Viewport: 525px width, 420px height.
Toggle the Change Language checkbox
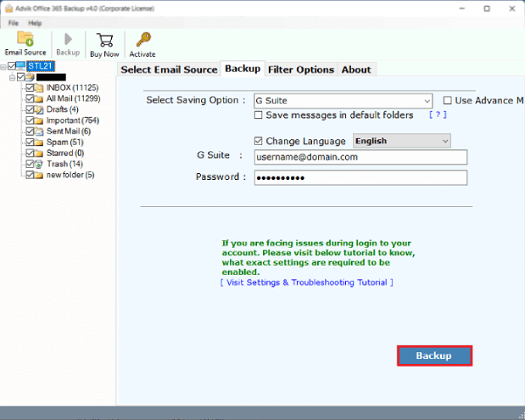[x=258, y=141]
